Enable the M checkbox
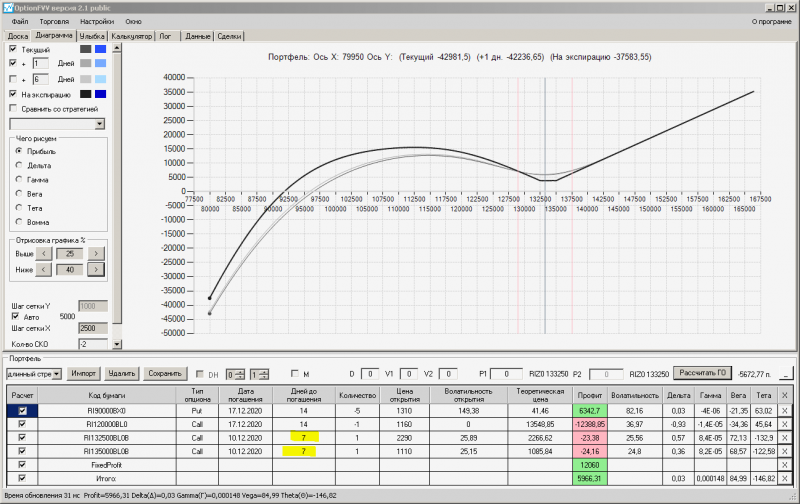 pos(294,374)
